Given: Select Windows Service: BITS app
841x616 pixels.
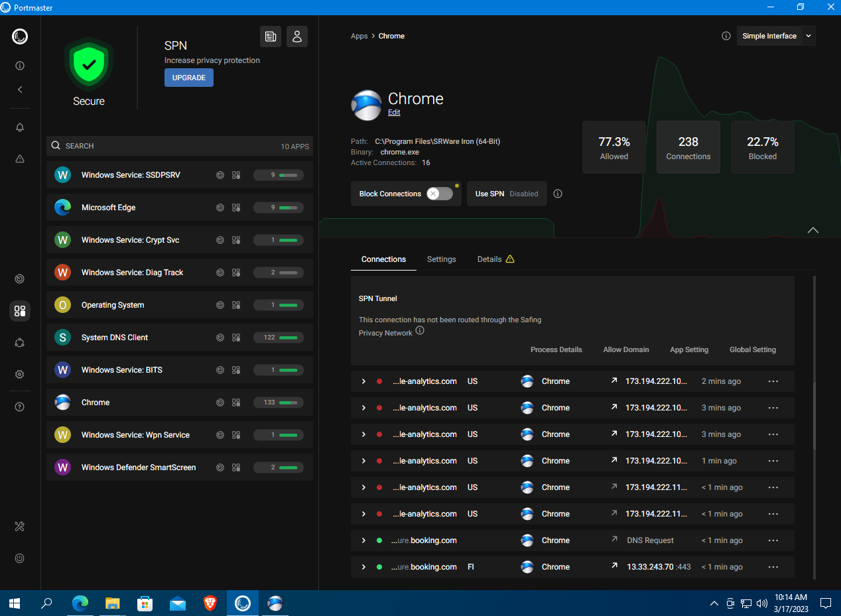Looking at the screenshot, I should pos(180,370).
